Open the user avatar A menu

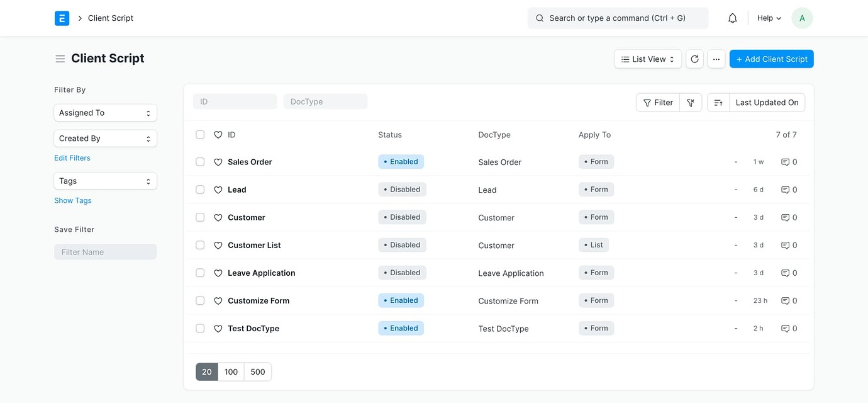tap(802, 18)
